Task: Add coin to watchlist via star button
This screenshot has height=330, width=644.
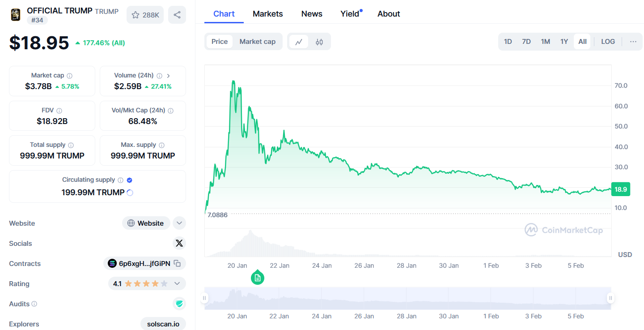Action: pos(145,15)
